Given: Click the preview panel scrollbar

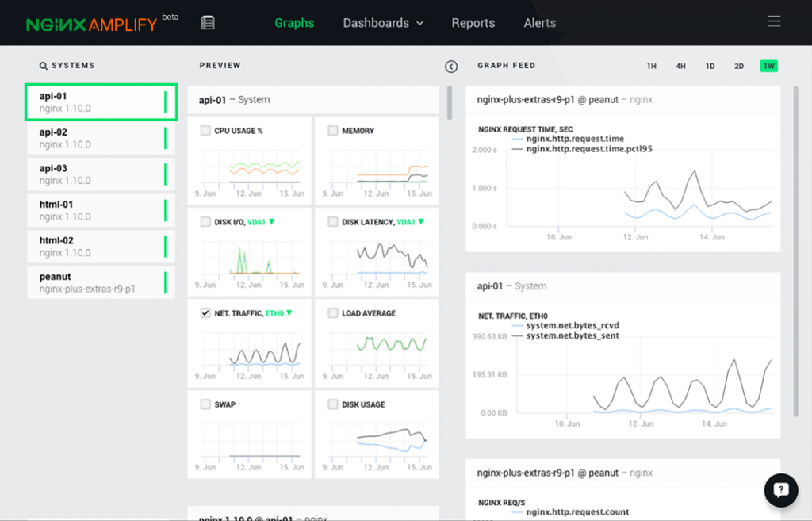Looking at the screenshot, I should [x=450, y=102].
